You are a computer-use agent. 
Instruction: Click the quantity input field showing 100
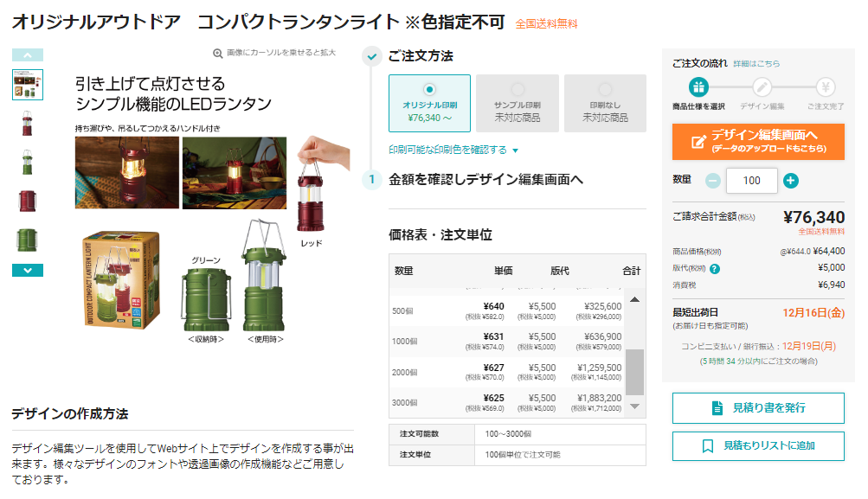coord(752,181)
